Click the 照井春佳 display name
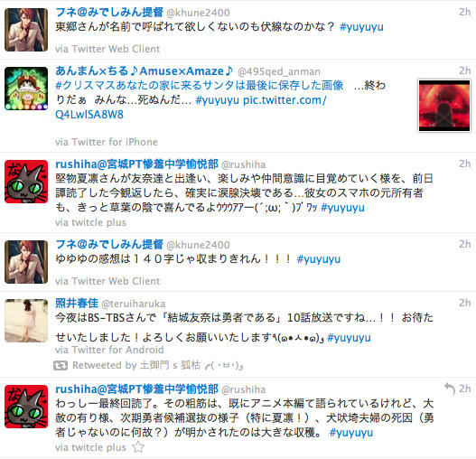The height and width of the screenshot is (459, 476). pyautogui.click(x=77, y=303)
